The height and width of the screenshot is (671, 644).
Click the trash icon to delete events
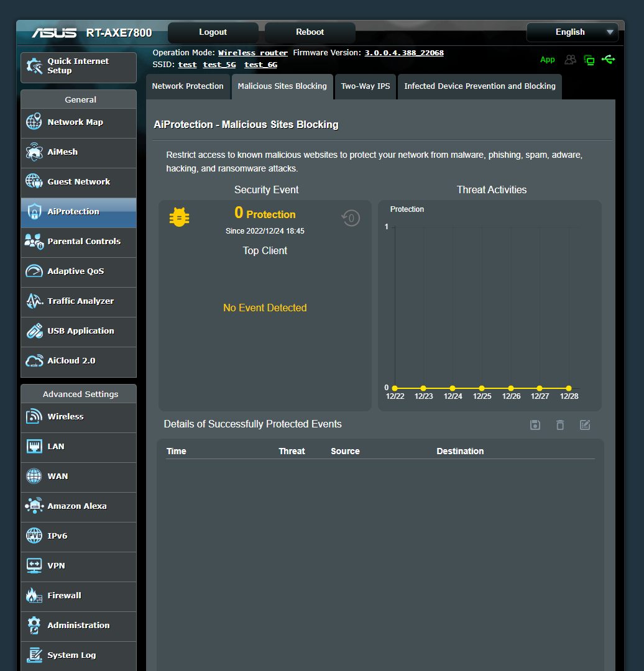pos(559,425)
